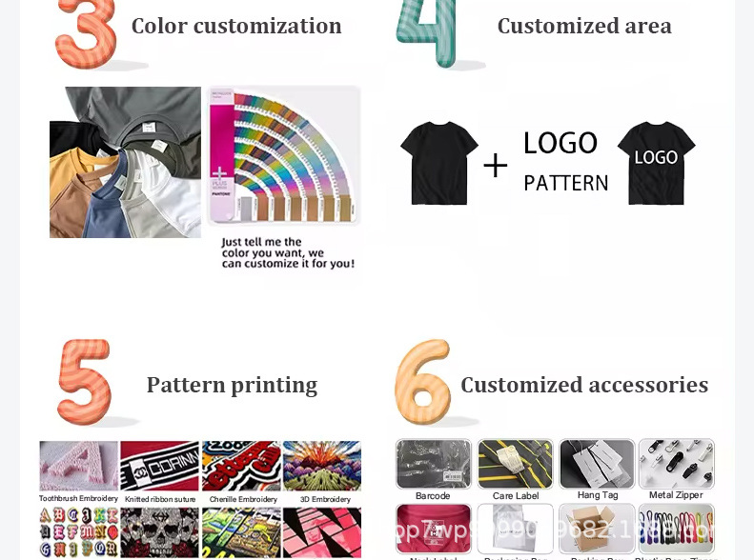
Task: Click the black t-shirt with LOGO print
Action: (x=657, y=163)
